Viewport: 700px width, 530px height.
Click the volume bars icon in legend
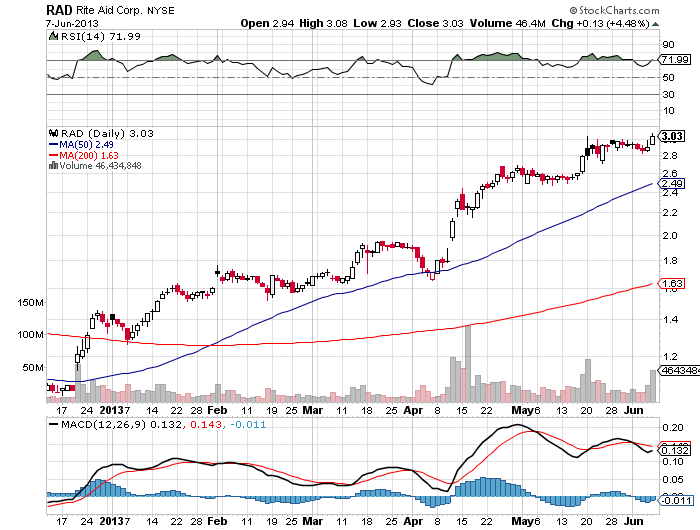coord(53,166)
